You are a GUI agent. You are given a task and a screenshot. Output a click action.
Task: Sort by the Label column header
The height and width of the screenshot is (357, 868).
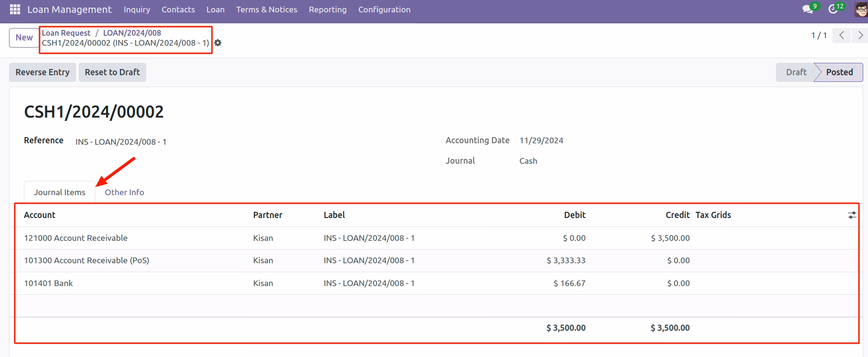pyautogui.click(x=334, y=215)
